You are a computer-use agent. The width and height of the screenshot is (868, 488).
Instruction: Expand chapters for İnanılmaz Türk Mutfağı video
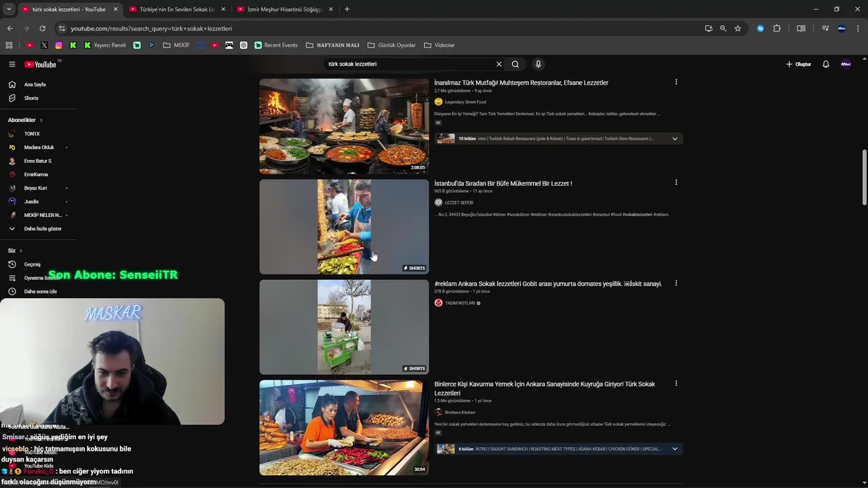(x=675, y=139)
